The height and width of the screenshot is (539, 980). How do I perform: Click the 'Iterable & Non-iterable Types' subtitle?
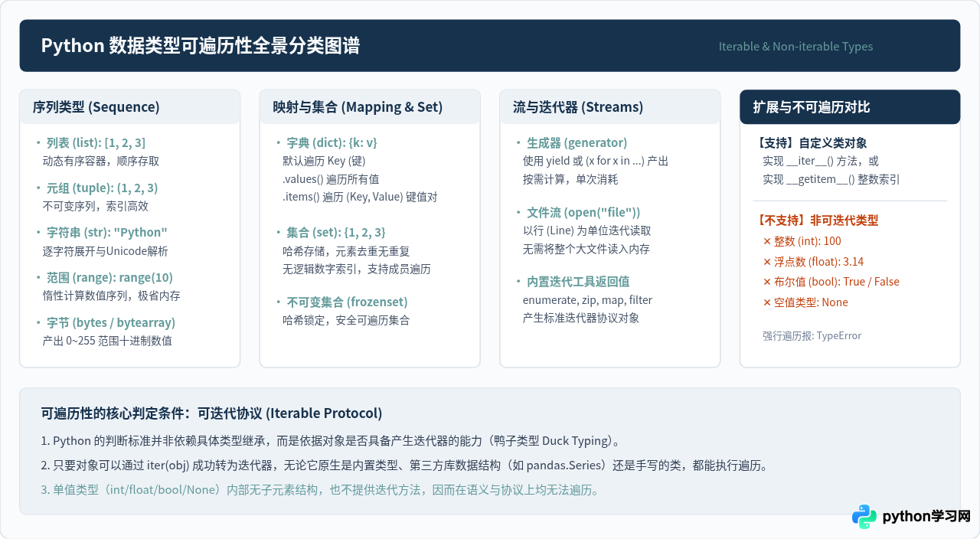tap(795, 47)
